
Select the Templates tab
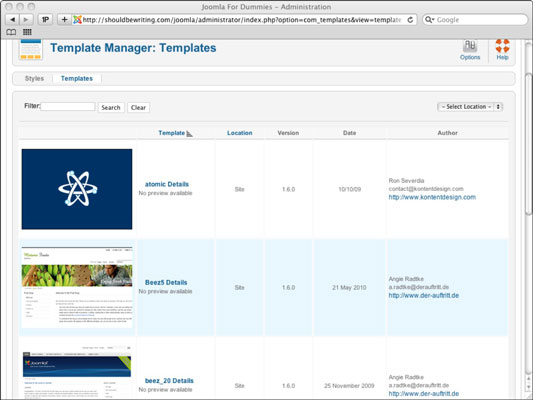[77, 79]
